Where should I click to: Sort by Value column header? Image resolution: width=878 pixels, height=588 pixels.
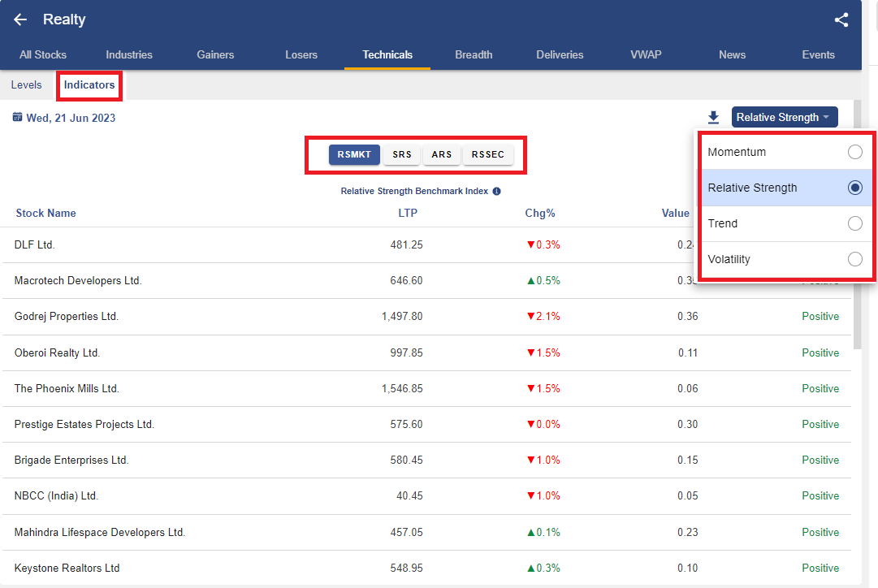(x=675, y=214)
